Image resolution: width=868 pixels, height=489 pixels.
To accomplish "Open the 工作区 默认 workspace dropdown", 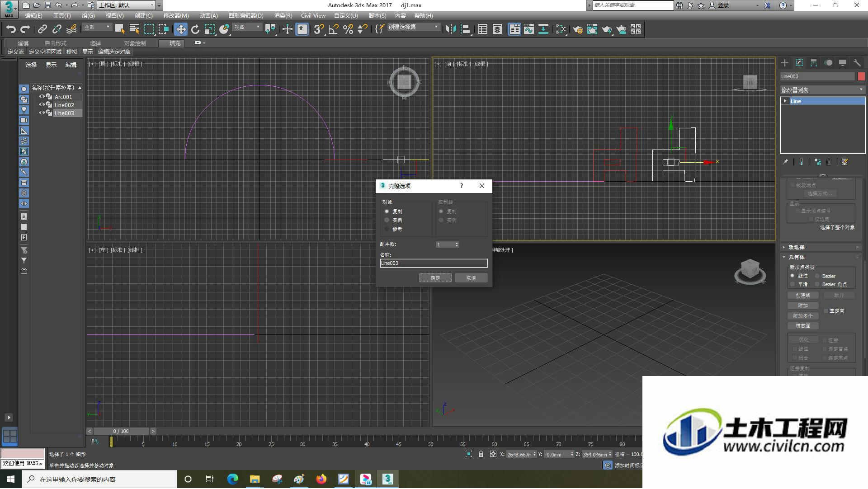I will (x=127, y=5).
